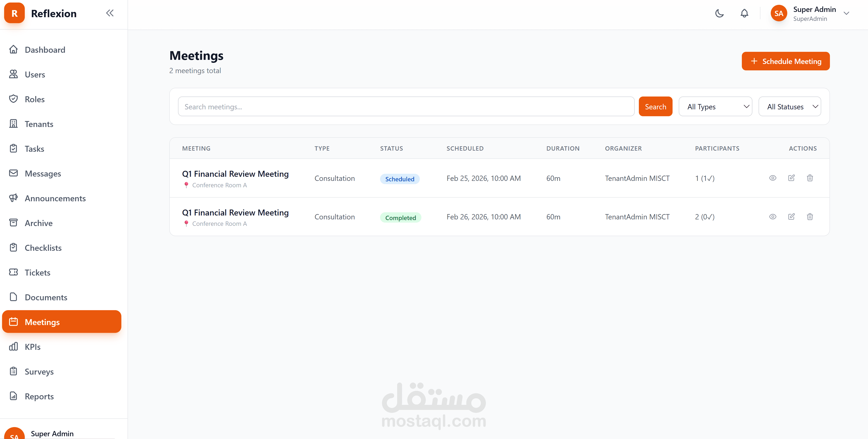Viewport: 868px width, 439px height.
Task: Go to the KPIs sidebar section
Action: click(x=33, y=347)
